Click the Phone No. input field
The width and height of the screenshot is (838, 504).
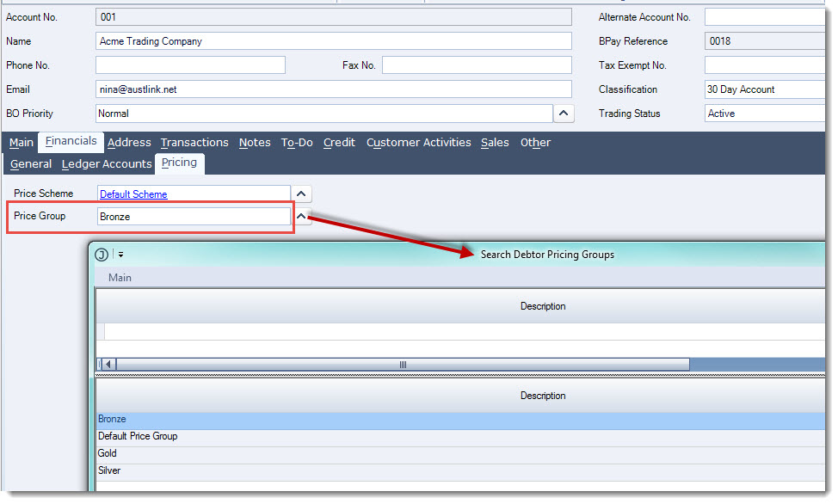[190, 65]
